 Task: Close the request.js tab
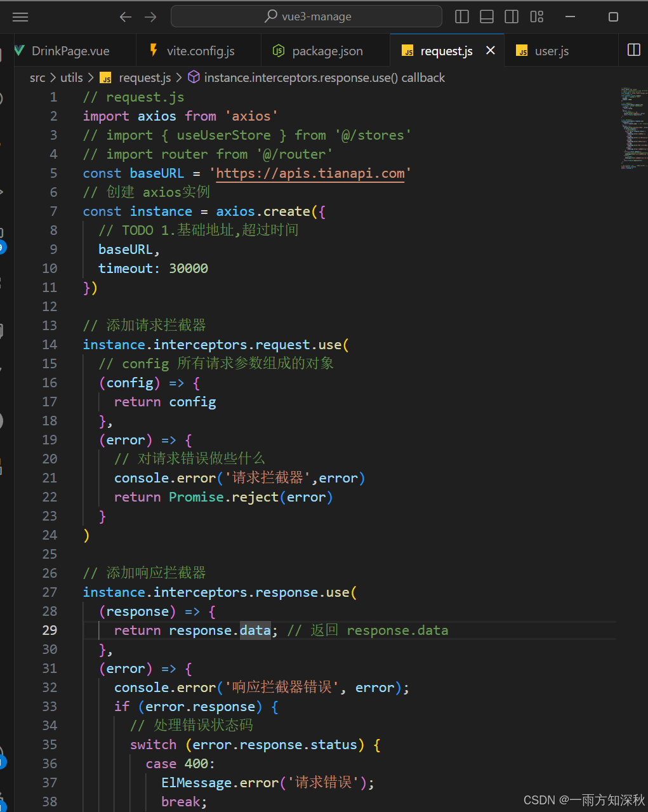[x=491, y=50]
